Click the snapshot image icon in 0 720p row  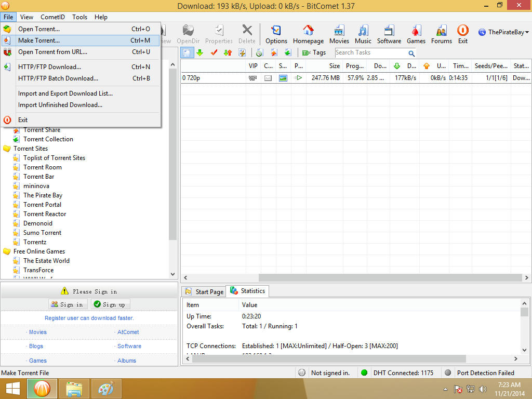pyautogui.click(x=283, y=78)
